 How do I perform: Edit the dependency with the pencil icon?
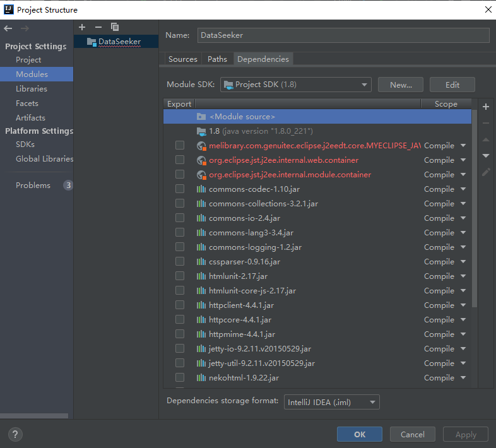pos(486,172)
